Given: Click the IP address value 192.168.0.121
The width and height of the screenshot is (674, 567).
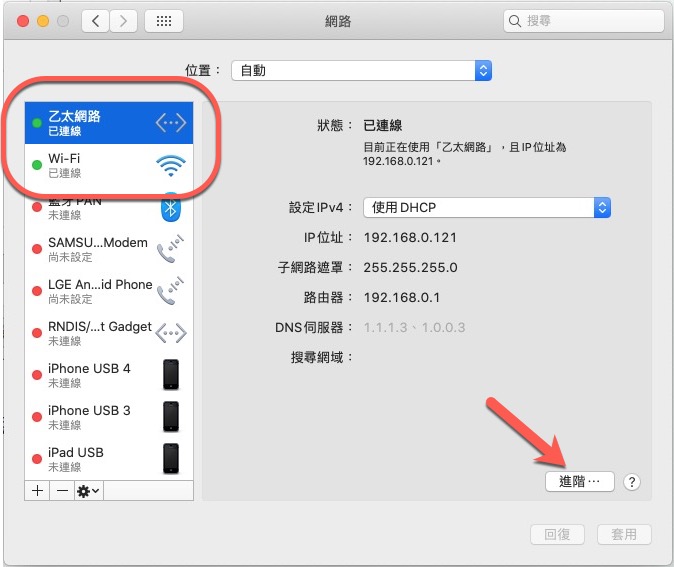Looking at the screenshot, I should 410,238.
